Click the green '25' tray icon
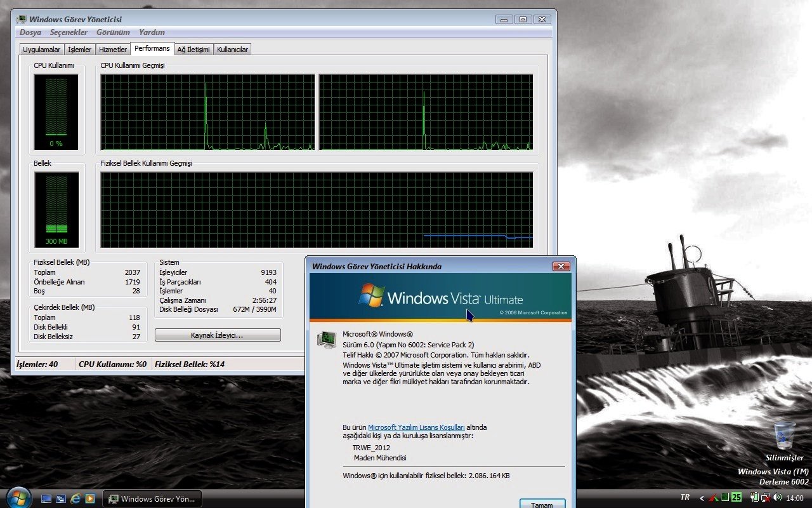Screen dimensions: 812x508 (737, 497)
